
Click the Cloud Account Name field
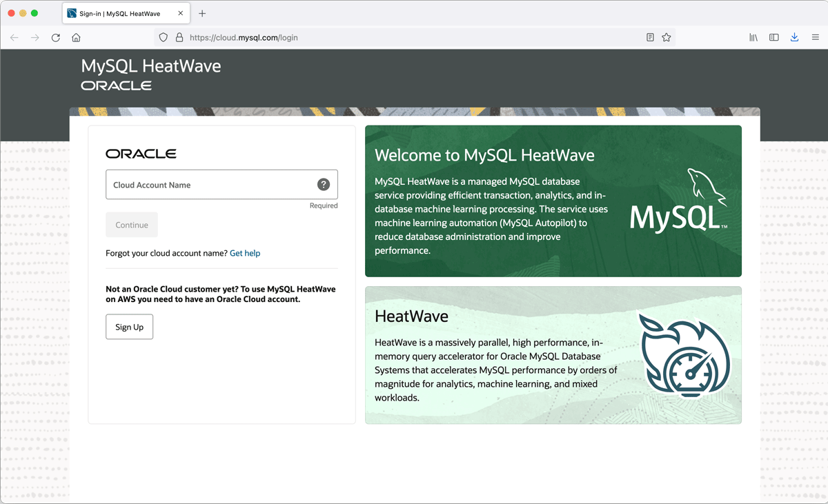[221, 185]
